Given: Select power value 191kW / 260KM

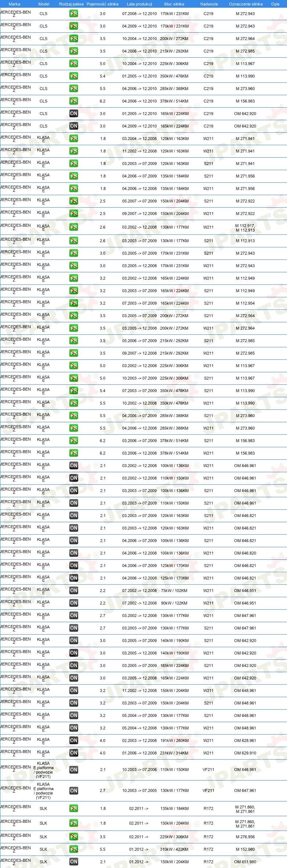Looking at the screenshot, I should click(x=174, y=740).
